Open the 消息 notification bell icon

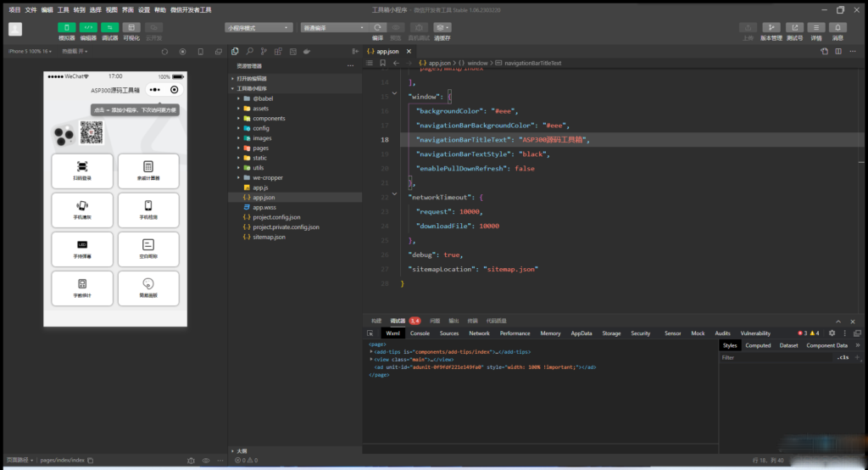[x=837, y=28]
